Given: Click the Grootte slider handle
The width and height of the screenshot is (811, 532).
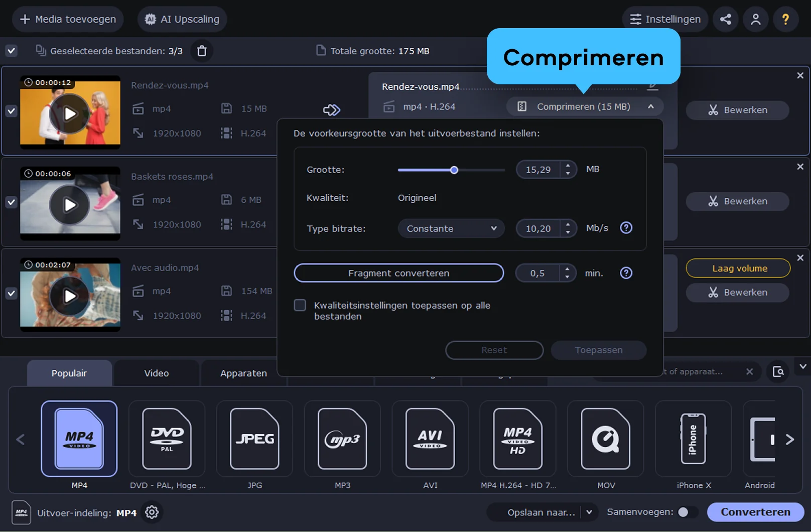Looking at the screenshot, I should pos(454,170).
